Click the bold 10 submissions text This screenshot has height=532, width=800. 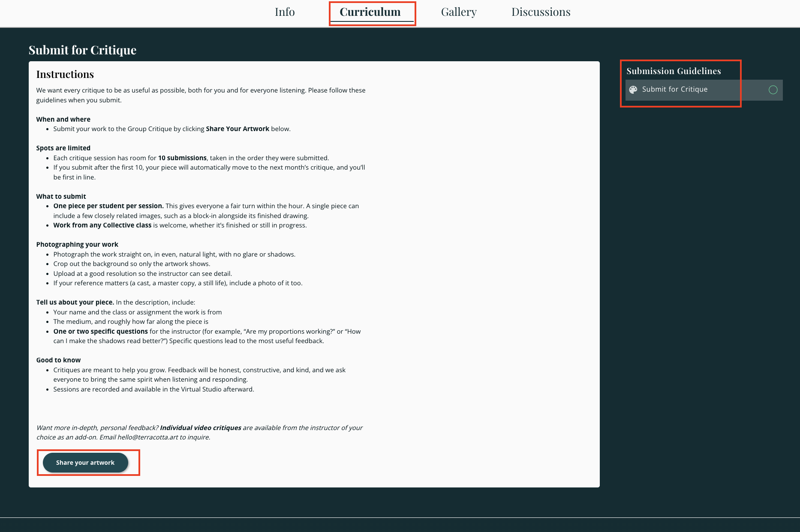[182, 158]
